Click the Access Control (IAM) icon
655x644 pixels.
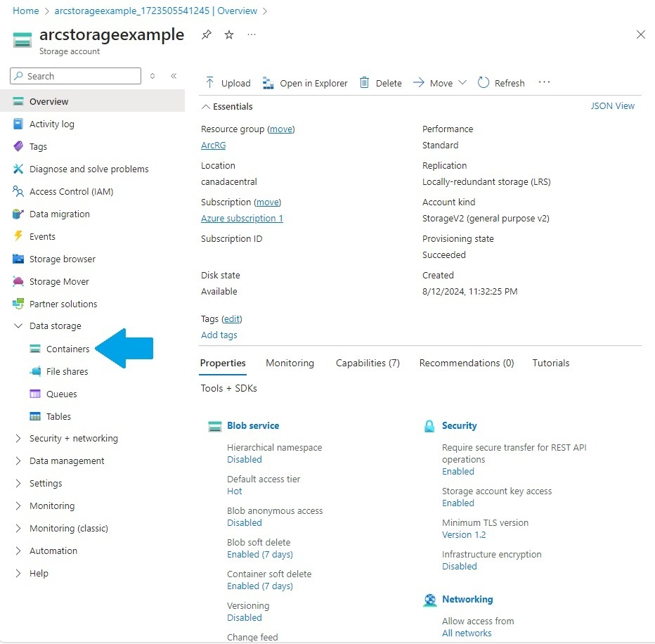pyautogui.click(x=18, y=191)
